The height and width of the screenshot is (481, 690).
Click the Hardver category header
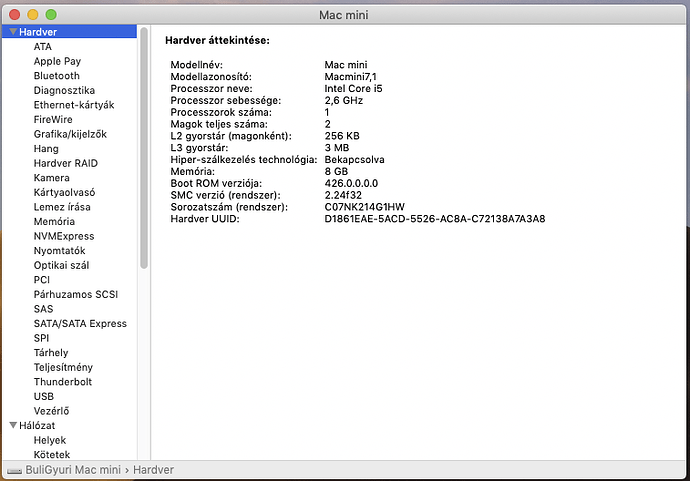tap(38, 32)
